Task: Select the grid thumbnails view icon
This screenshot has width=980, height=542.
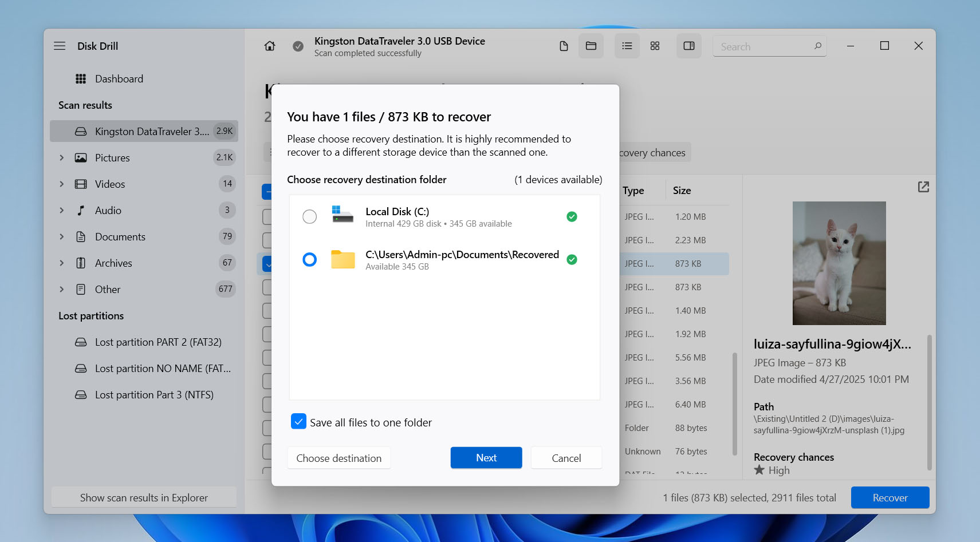Action: click(x=655, y=46)
